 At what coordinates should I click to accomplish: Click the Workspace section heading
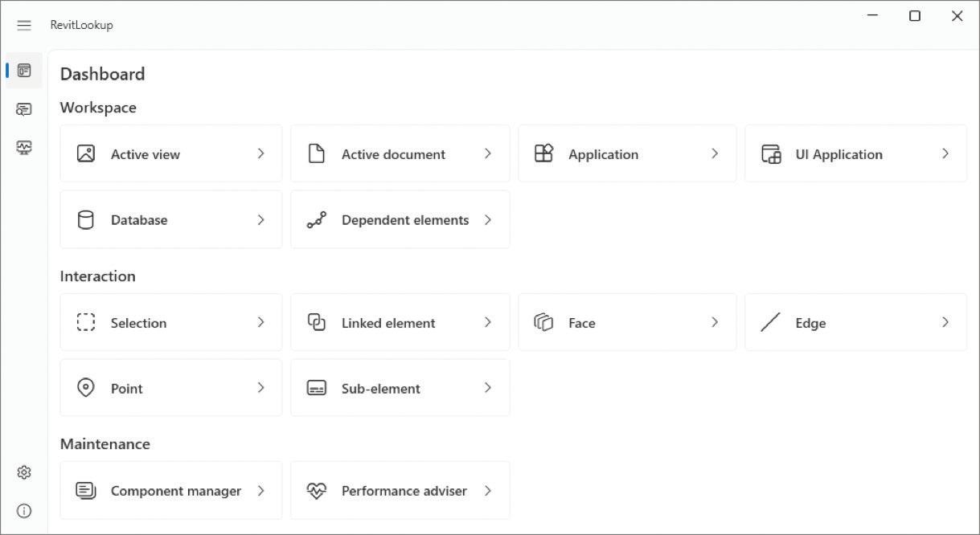click(98, 108)
